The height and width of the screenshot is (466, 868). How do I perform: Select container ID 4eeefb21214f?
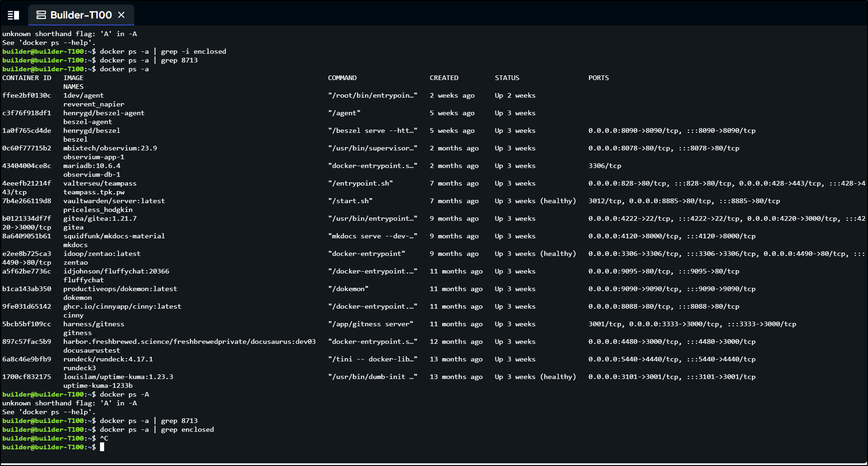tap(27, 183)
